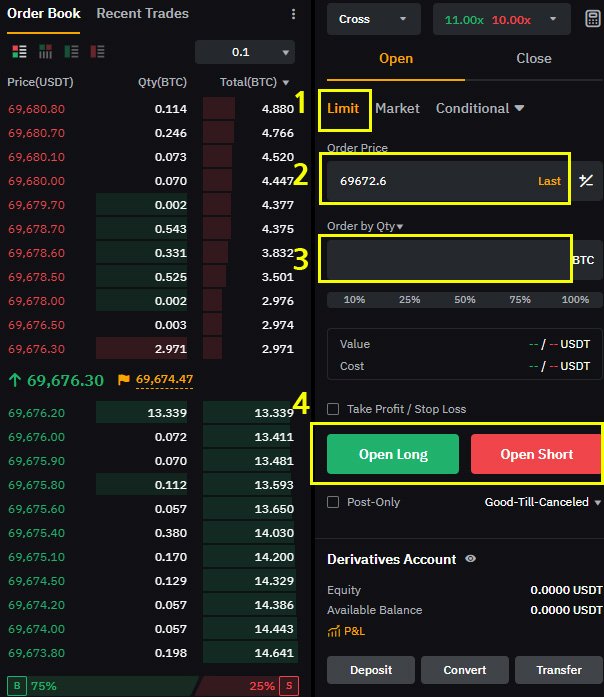The height and width of the screenshot is (697, 604).
Task: Click the plus/minus price adjust icon
Action: tap(586, 180)
